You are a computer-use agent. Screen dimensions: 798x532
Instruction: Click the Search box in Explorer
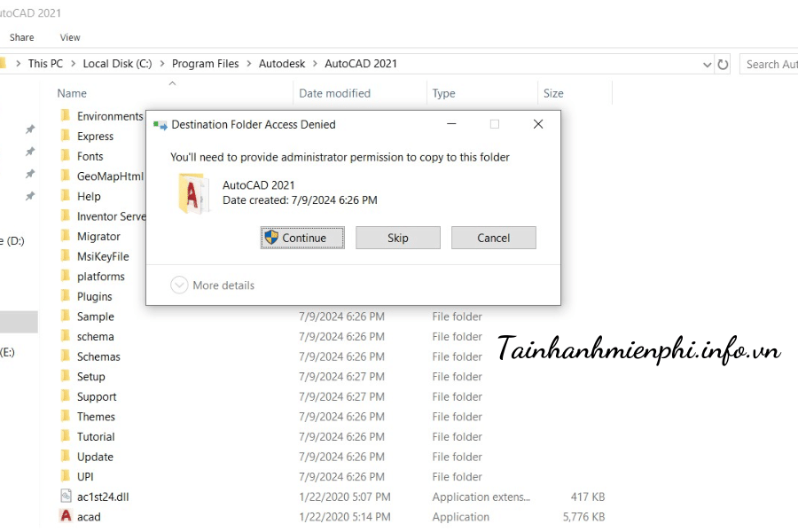click(770, 64)
